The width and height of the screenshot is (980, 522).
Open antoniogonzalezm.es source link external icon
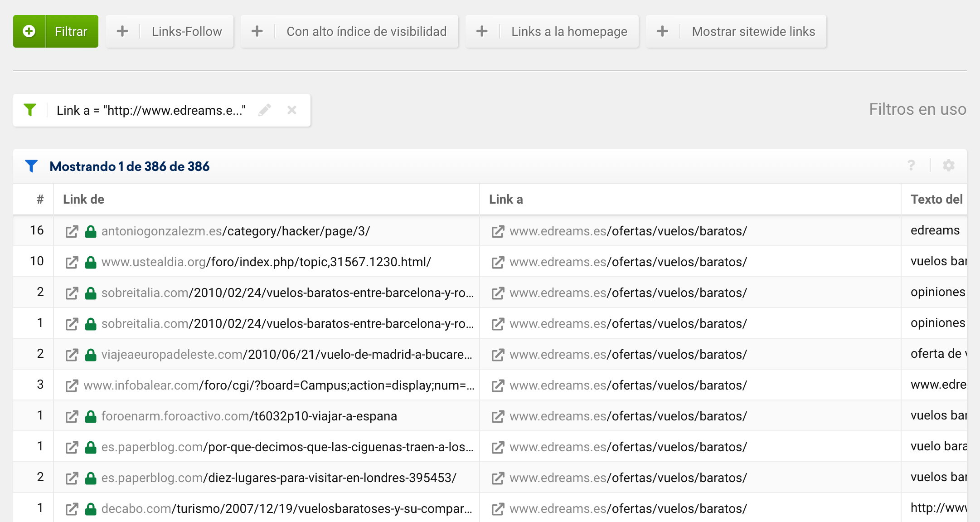pyautogui.click(x=72, y=232)
